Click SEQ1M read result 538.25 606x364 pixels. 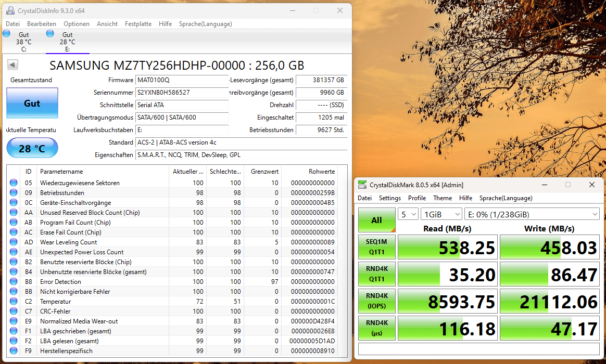click(448, 247)
